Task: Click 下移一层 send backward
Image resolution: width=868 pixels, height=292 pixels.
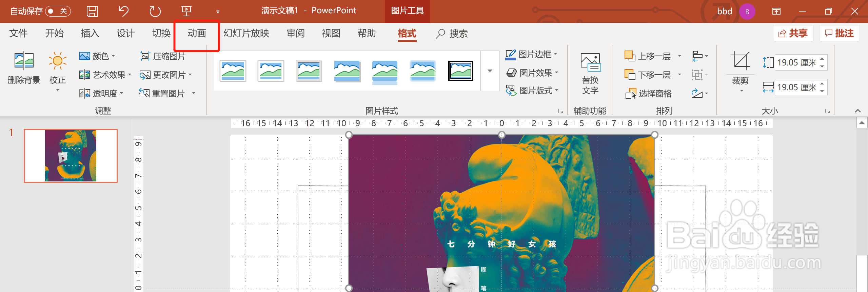Action: coord(648,75)
